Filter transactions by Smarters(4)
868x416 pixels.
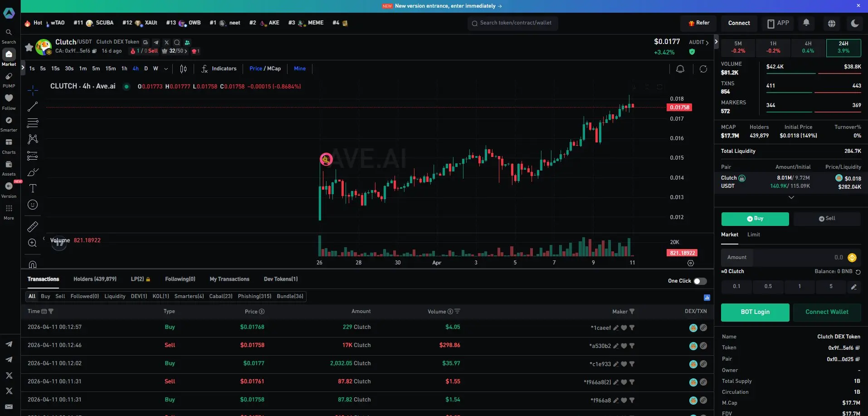(189, 296)
